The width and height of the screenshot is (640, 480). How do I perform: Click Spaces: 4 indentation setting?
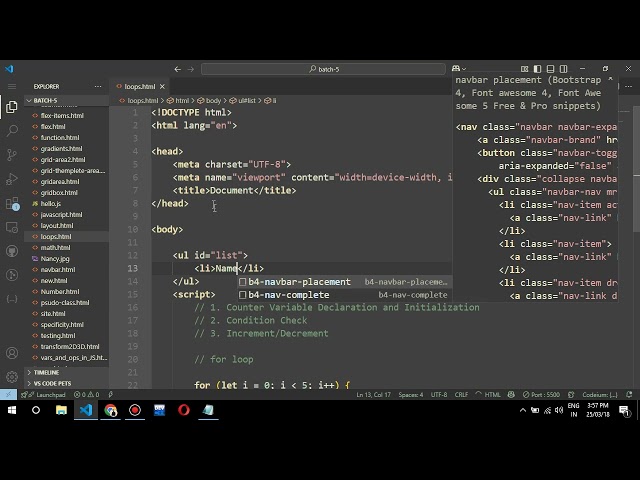coord(411,395)
